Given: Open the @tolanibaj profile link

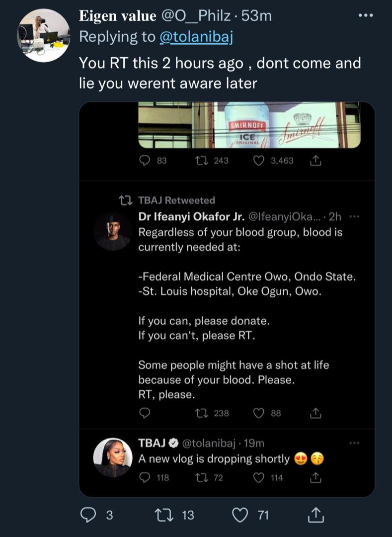Looking at the screenshot, I should pyautogui.click(x=196, y=37).
